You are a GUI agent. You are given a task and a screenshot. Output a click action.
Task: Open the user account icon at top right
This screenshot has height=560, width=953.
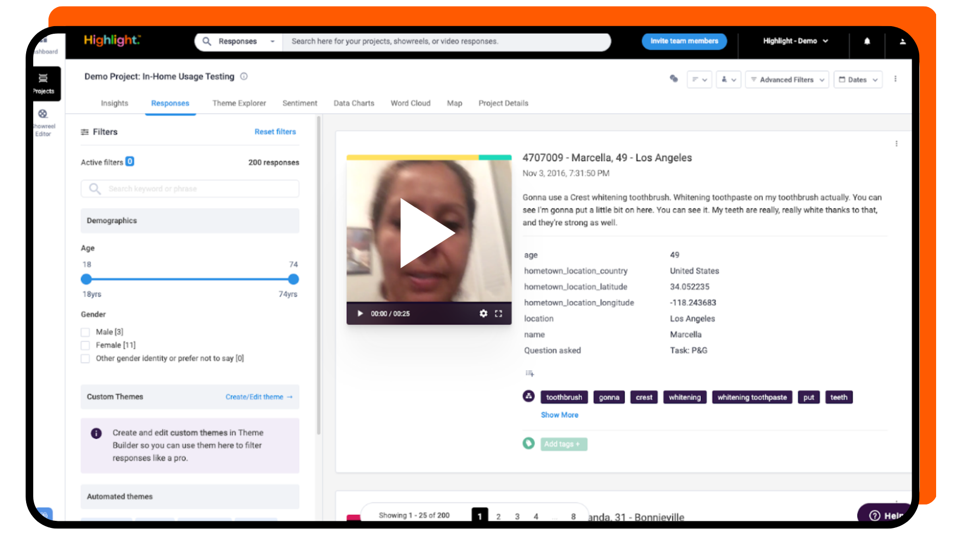(903, 41)
